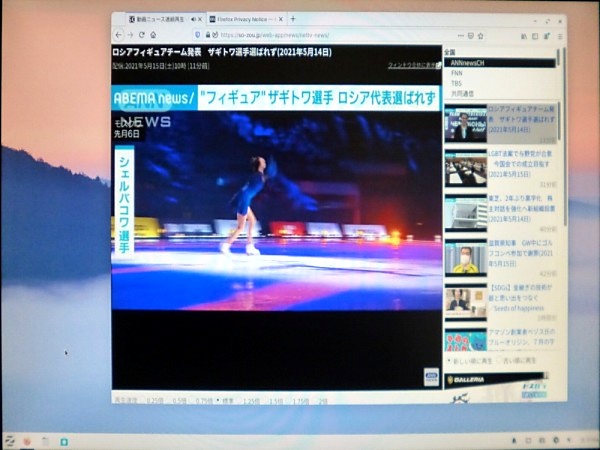Set playback speed to 0.25倍
Screen dimensions: 600x450
tap(155, 401)
